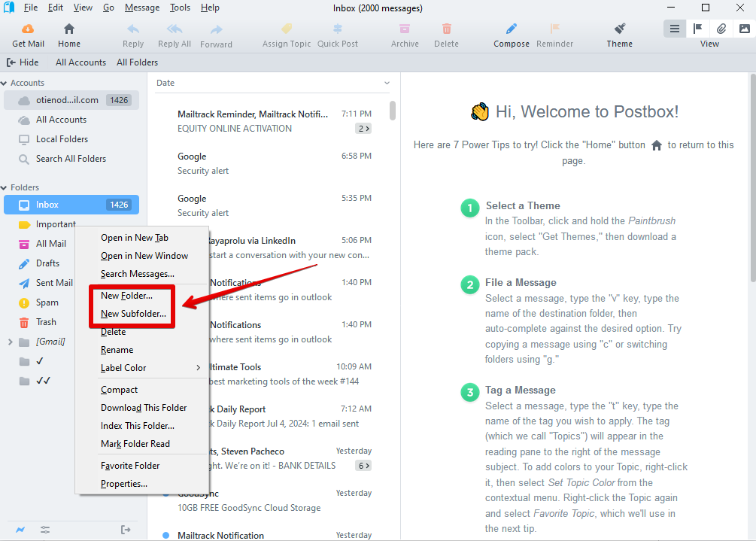Expand the Label Color submenu arrow
The image size is (756, 541).
(198, 368)
